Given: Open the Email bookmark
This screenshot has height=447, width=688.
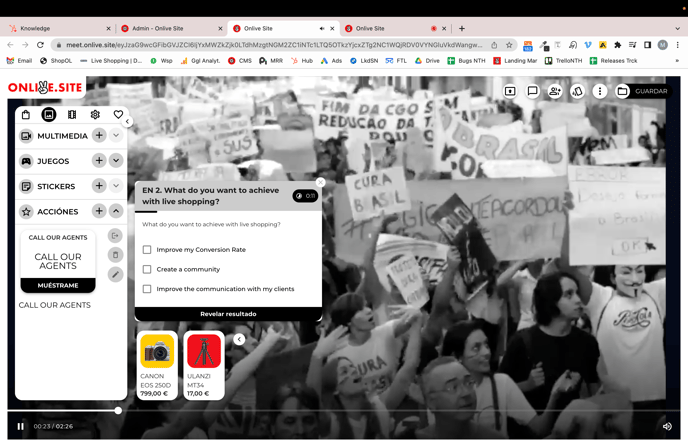Looking at the screenshot, I should [x=19, y=61].
